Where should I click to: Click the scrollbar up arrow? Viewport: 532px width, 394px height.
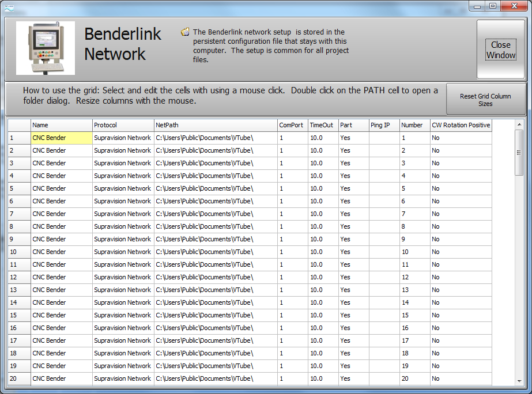519,124
